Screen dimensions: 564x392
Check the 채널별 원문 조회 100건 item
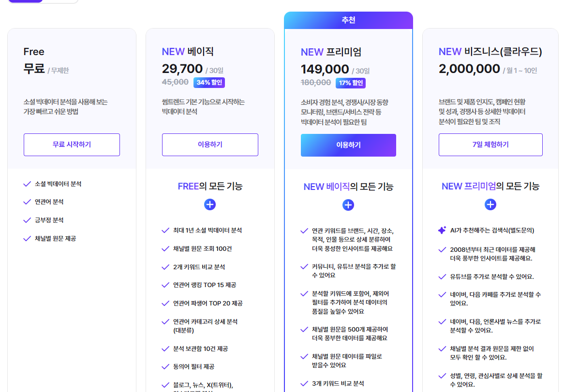coord(164,248)
